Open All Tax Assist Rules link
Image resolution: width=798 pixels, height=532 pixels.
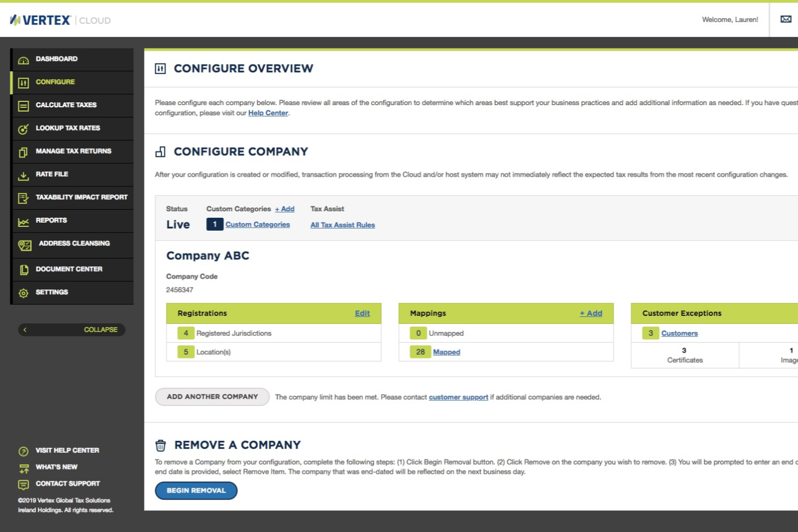tap(342, 225)
